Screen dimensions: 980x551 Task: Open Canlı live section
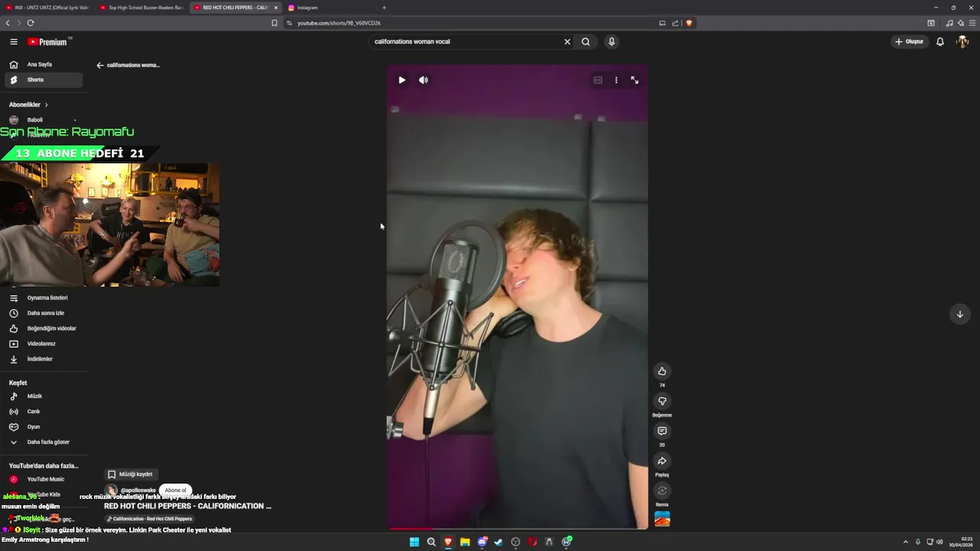(x=43, y=412)
